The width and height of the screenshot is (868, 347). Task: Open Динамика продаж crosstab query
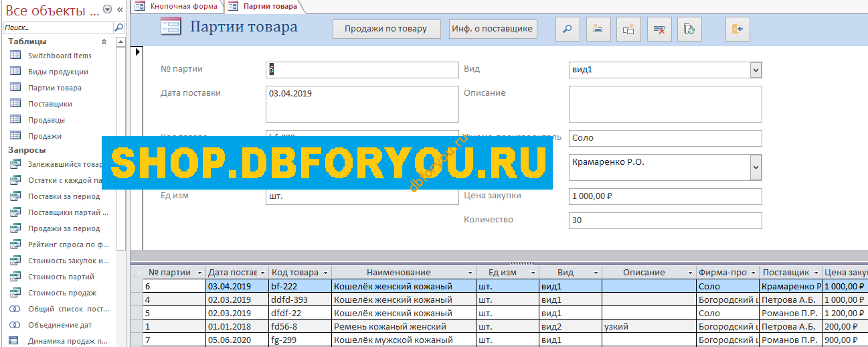(68, 341)
